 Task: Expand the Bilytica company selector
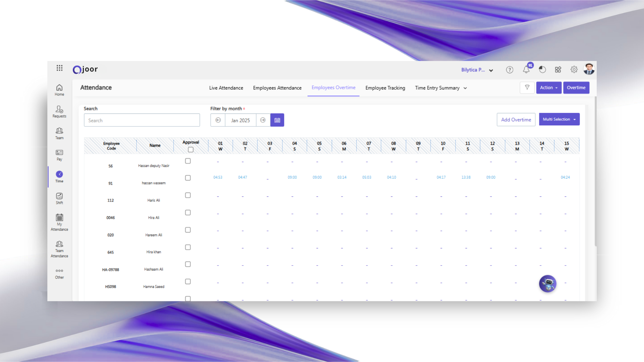[x=477, y=70]
